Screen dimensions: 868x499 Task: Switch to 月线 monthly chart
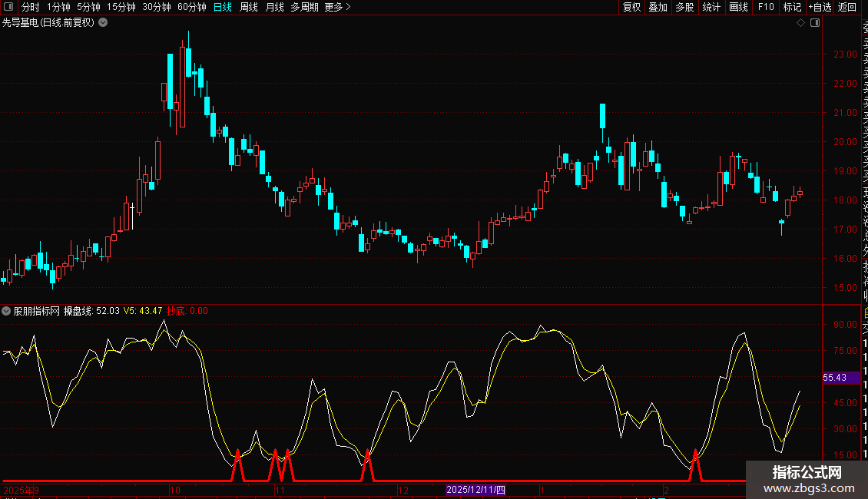point(274,7)
